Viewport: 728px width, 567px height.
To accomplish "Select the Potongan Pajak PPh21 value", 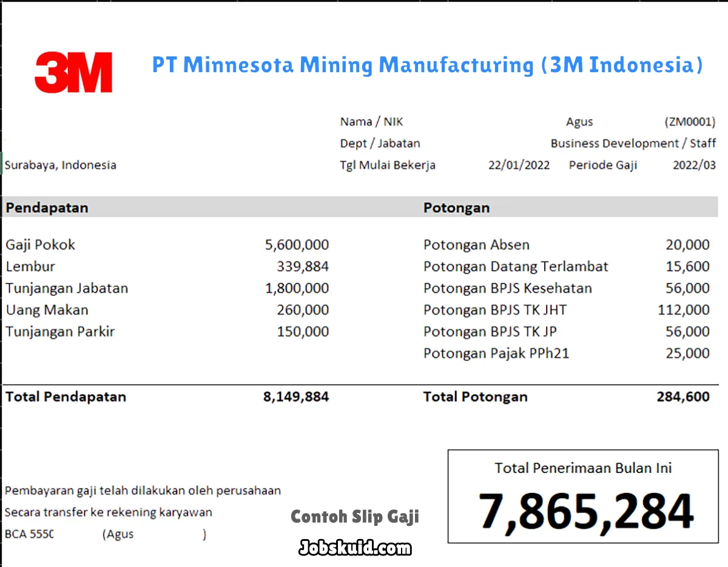I will click(687, 353).
